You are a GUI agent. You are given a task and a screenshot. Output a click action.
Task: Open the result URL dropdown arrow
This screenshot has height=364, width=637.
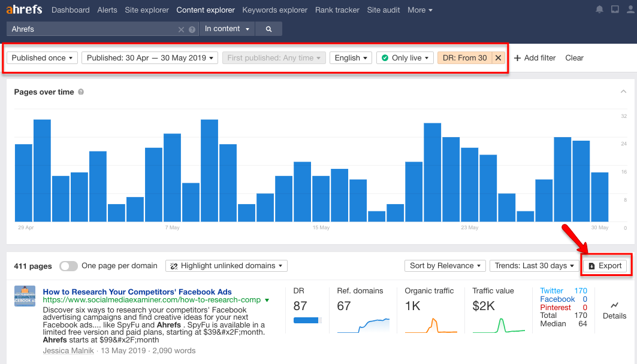coord(267,301)
